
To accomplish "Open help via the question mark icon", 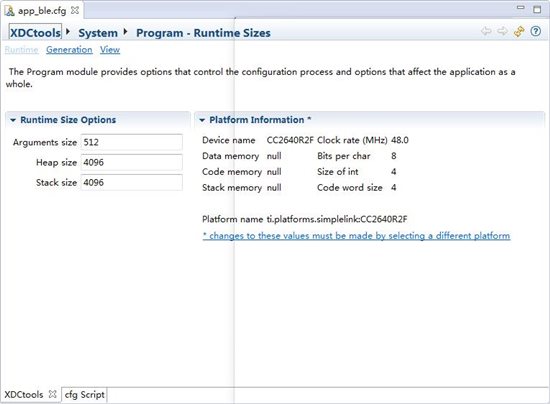I will pos(536,31).
